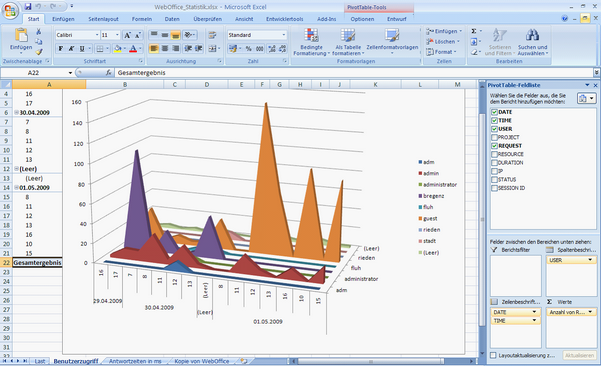Uncheck the REQUEST field checkbox

(x=494, y=146)
